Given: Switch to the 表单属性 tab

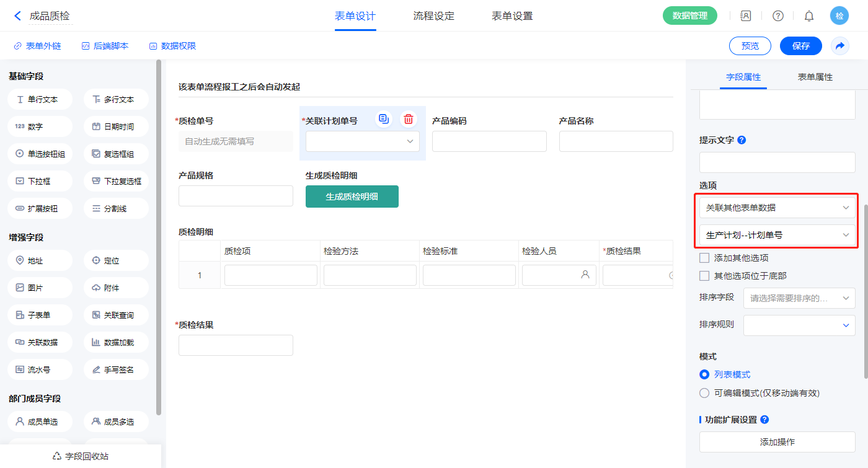Looking at the screenshot, I should pos(815,77).
